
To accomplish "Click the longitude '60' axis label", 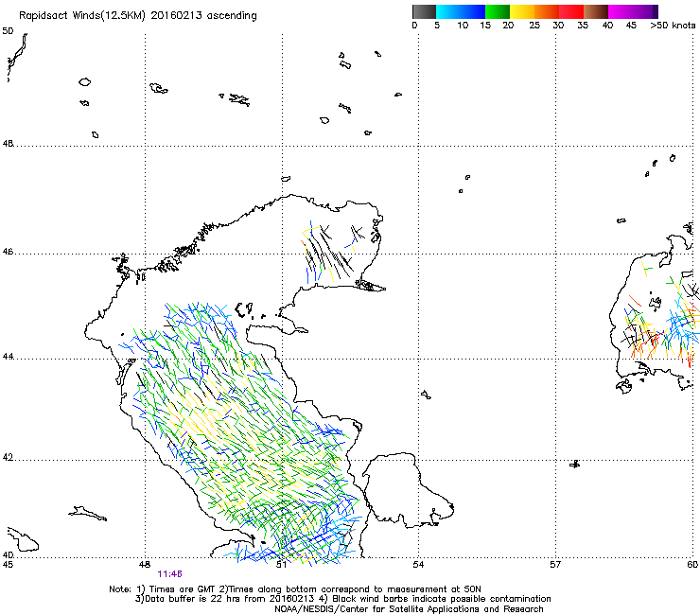I will pyautogui.click(x=692, y=565).
